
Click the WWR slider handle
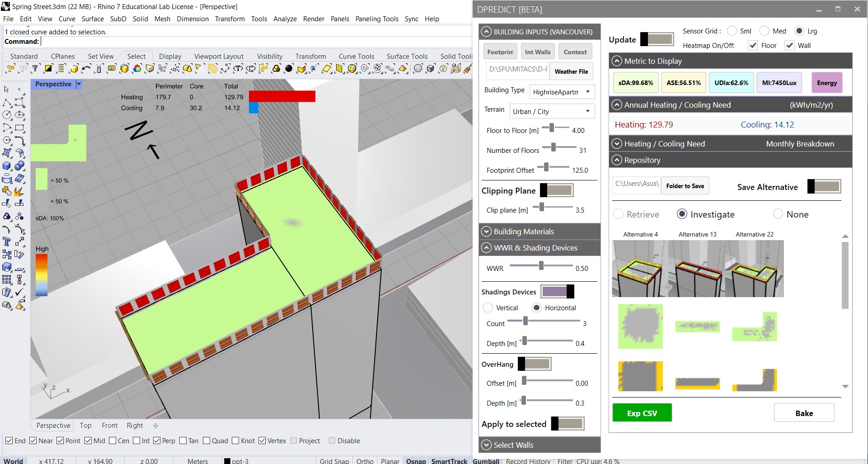coord(541,266)
